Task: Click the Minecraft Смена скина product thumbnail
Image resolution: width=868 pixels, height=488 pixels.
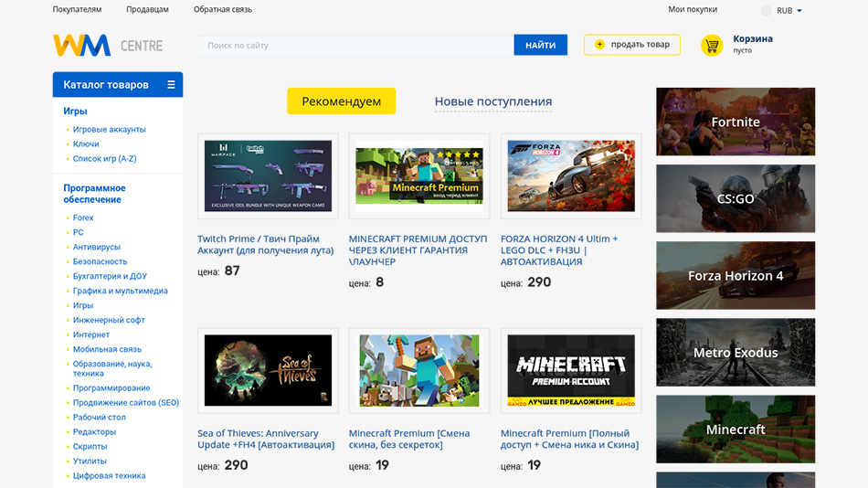Action: coord(419,371)
